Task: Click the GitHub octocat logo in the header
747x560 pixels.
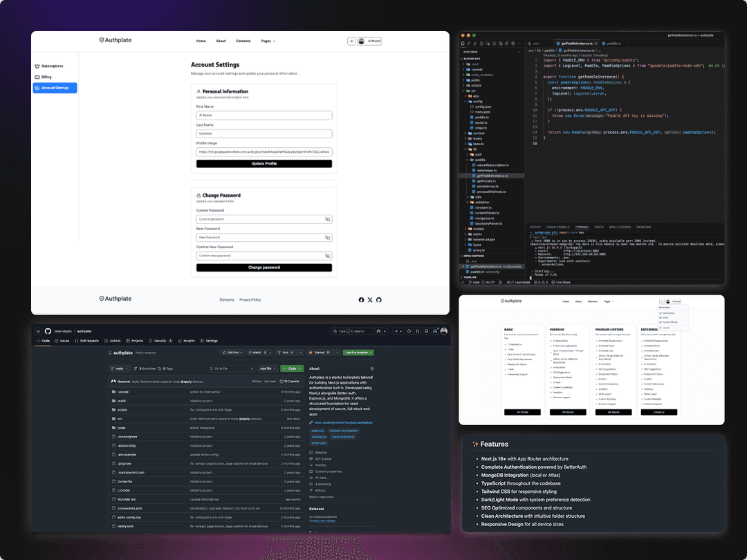Action: click(x=48, y=331)
